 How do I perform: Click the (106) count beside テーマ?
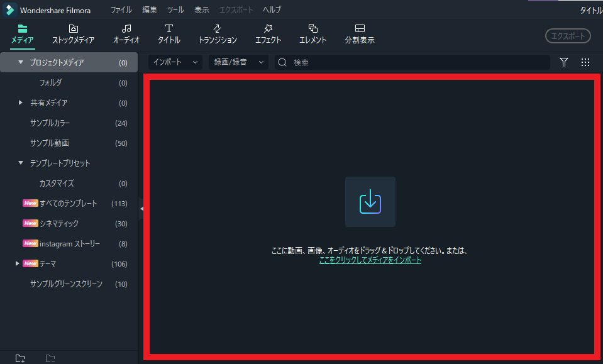tap(119, 264)
